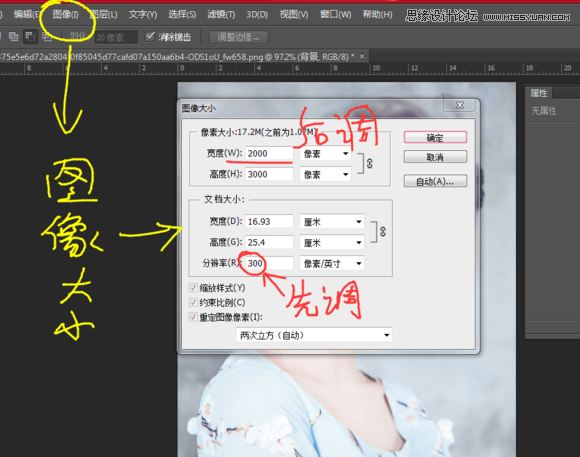
Task: Click pixel 宽度(W) field showing 2000
Action: (x=269, y=154)
